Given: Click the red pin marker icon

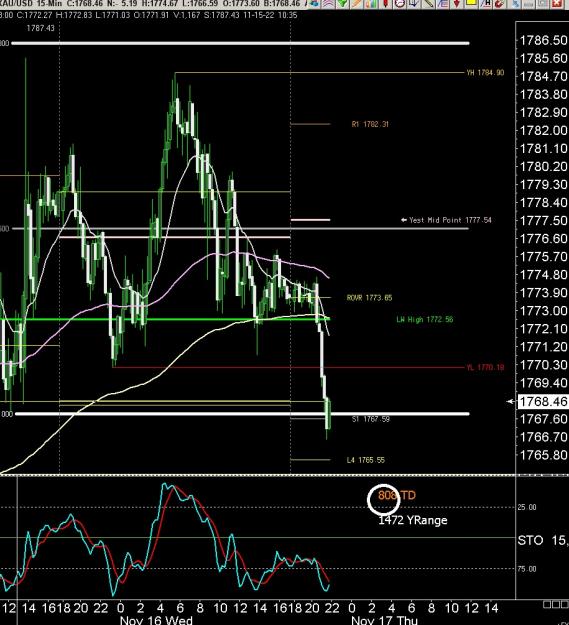Looking at the screenshot, I should 385,3.
